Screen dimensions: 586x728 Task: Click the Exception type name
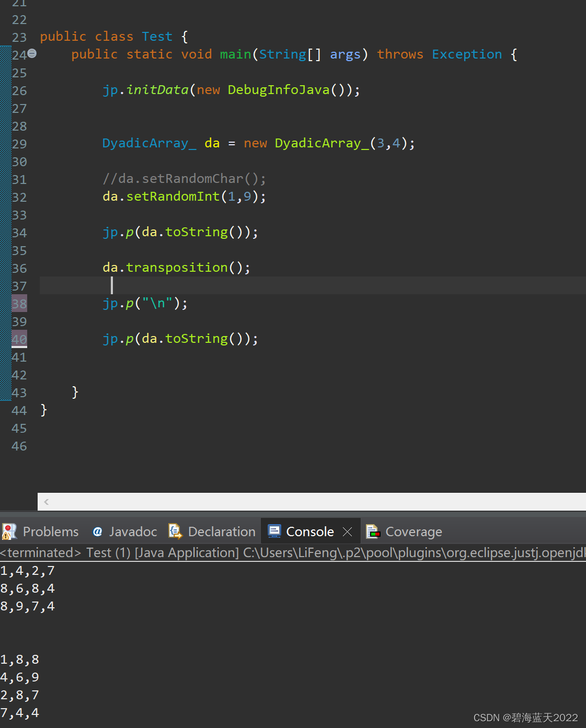[467, 54]
